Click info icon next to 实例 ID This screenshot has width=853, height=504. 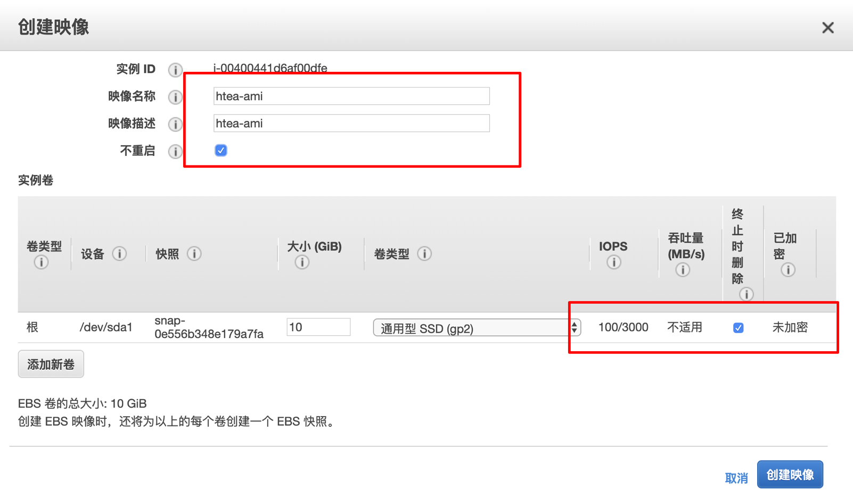pos(175,70)
